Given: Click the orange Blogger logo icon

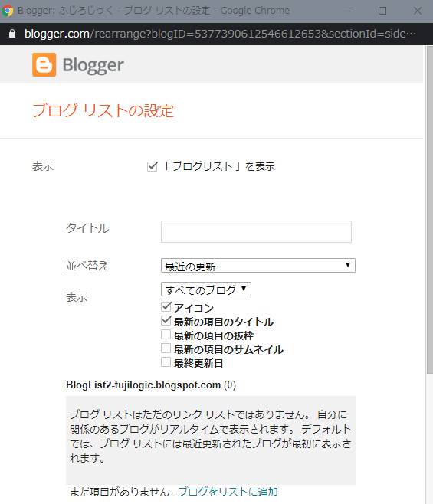Looking at the screenshot, I should [x=44, y=64].
